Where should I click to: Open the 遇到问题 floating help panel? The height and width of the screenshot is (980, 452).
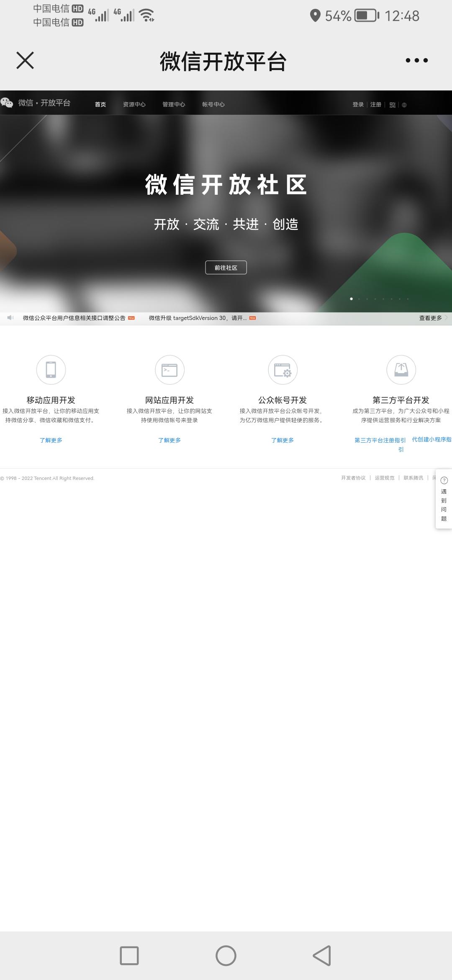pyautogui.click(x=444, y=499)
